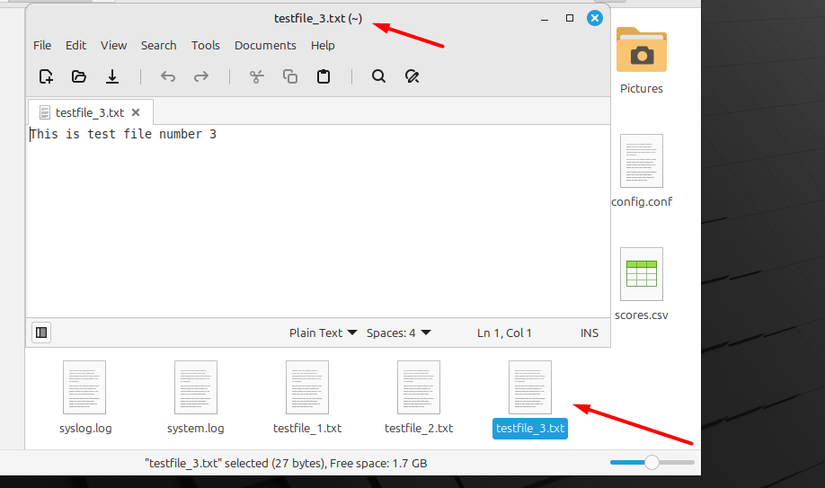Cut selection with the scissors icon
The image size is (825, 488).
click(x=257, y=77)
